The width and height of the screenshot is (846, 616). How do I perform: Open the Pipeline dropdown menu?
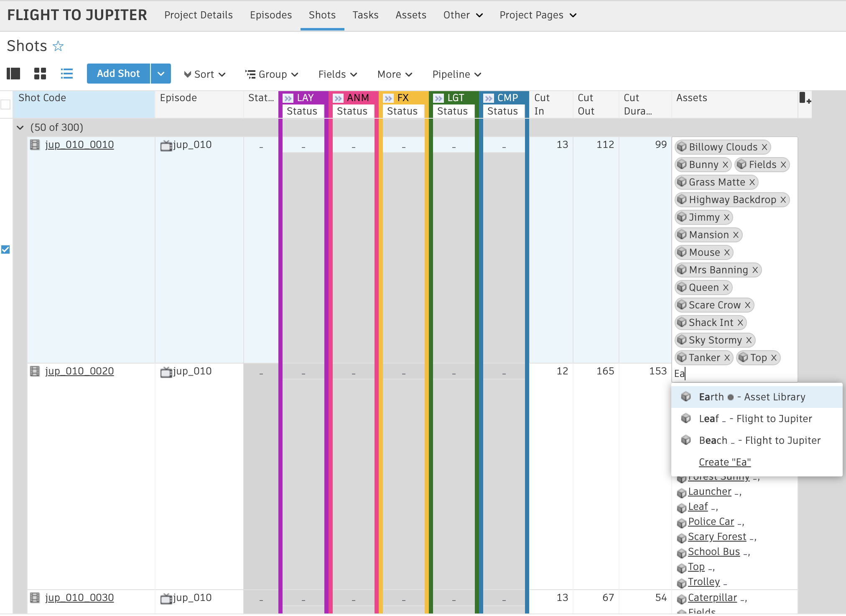456,74
